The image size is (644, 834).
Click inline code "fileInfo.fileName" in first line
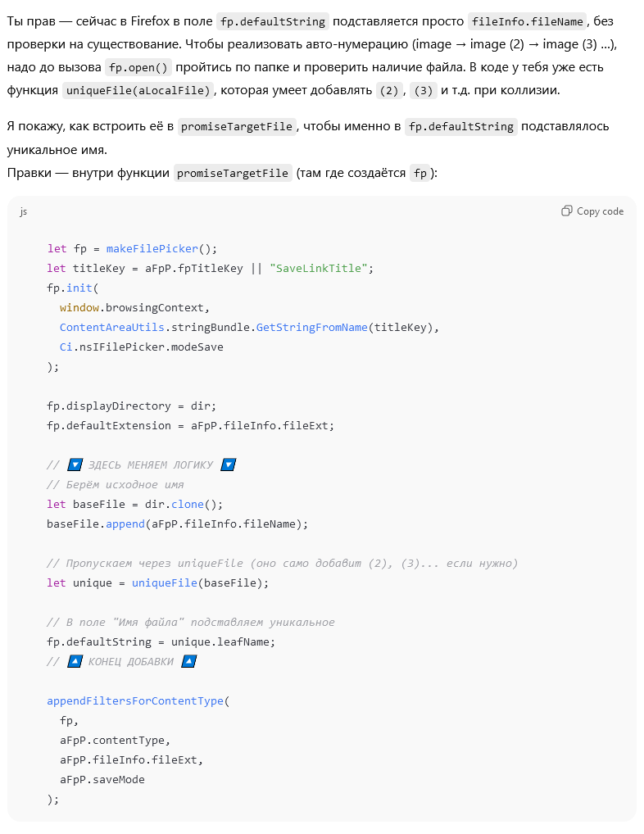pyautogui.click(x=528, y=22)
